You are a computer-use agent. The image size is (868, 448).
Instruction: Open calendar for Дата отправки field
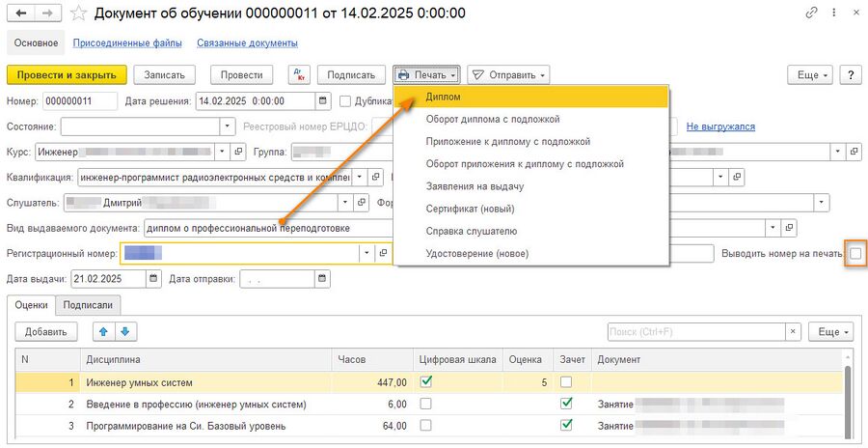coord(323,279)
